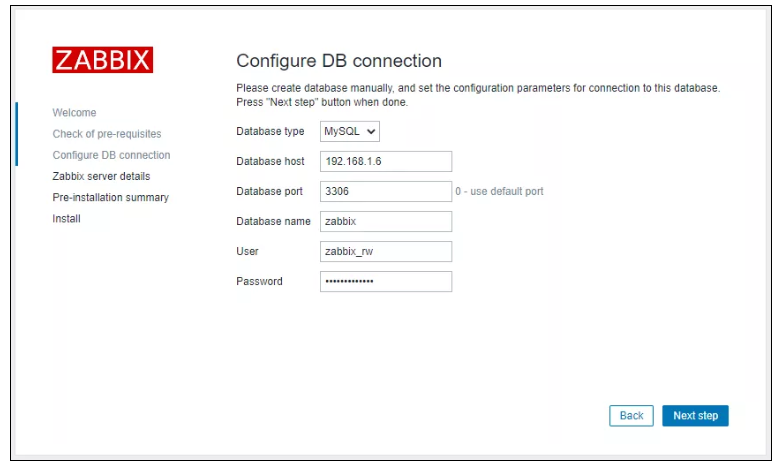Select Check of pre-requisites step
The width and height of the screenshot is (782, 474).
pos(107,134)
